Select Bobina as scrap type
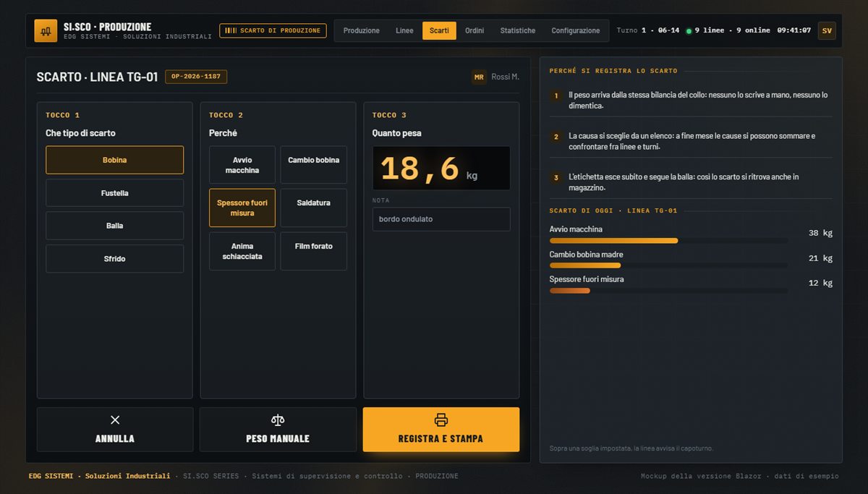Viewport: 868px width, 494px height. pyautogui.click(x=114, y=160)
